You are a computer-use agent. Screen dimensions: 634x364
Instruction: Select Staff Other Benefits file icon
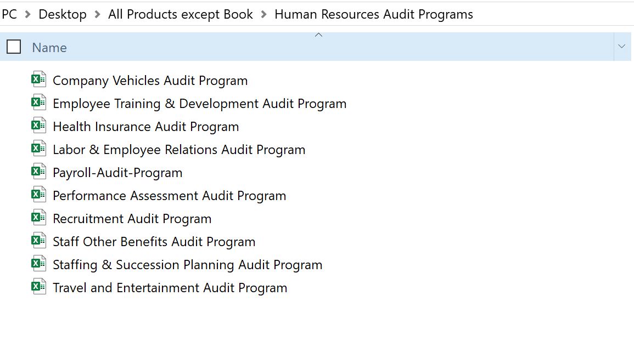(x=38, y=241)
